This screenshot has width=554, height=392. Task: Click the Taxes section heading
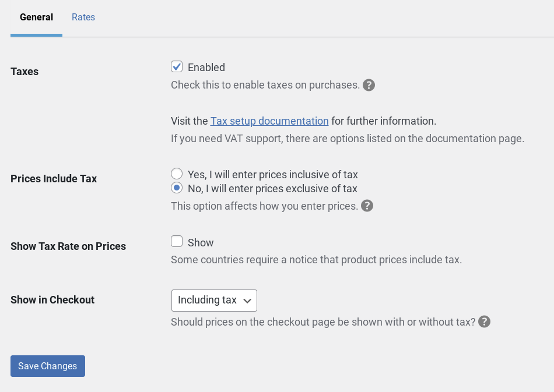[24, 72]
